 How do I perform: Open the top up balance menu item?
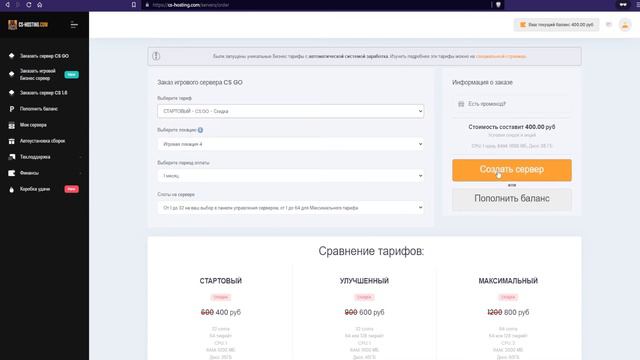coord(39,109)
